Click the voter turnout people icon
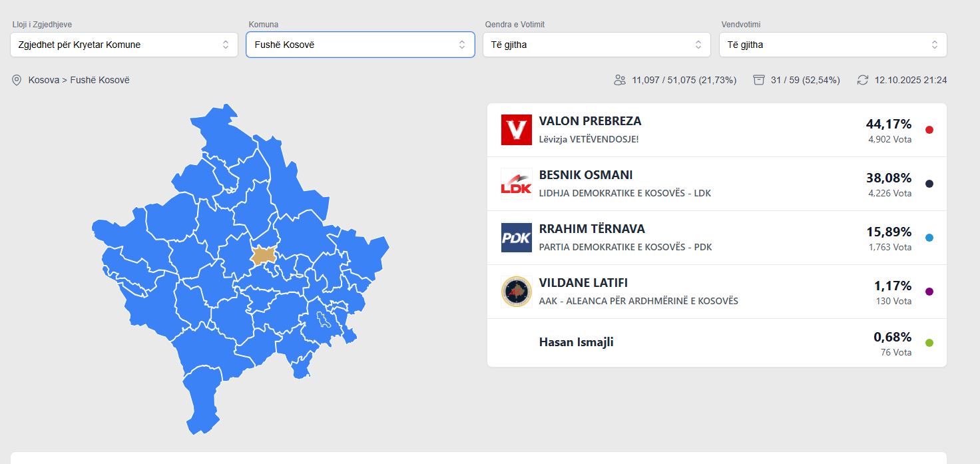This screenshot has width=980, height=464. [620, 80]
